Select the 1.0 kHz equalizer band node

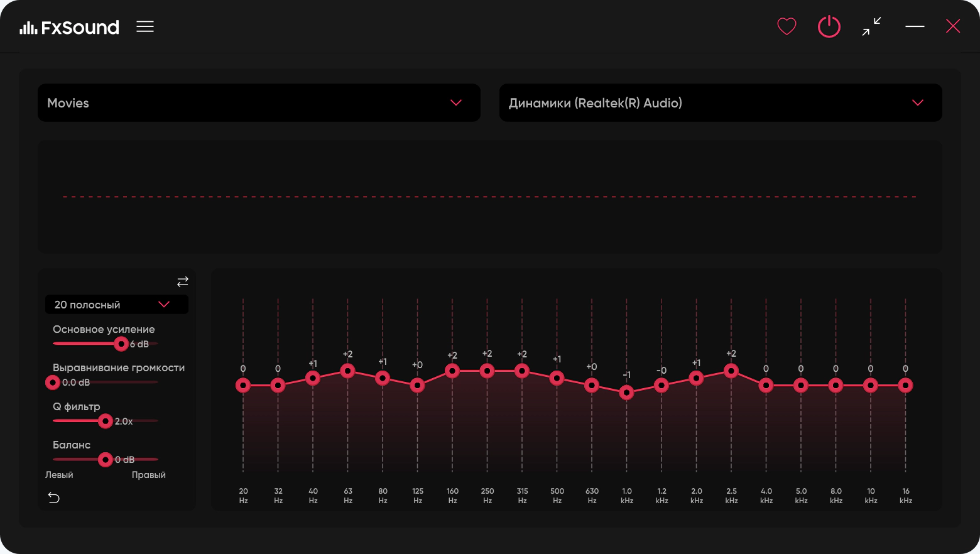pos(626,393)
